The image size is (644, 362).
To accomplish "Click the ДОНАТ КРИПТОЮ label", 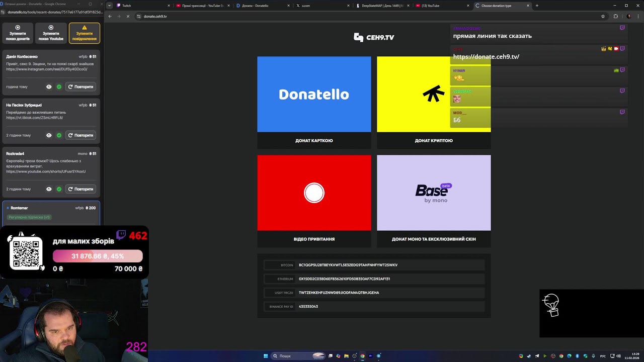I will [434, 141].
